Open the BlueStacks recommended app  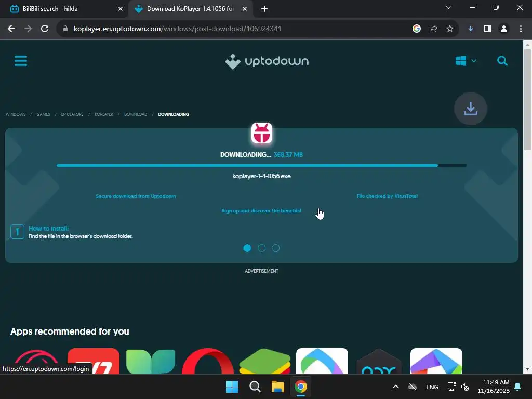[265, 361]
